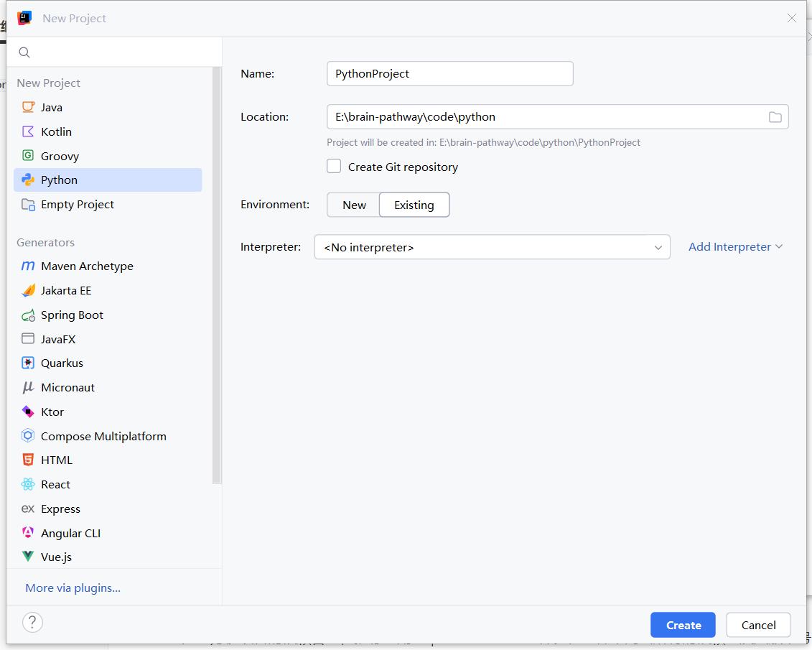Close the New Project dialog
This screenshot has width=812, height=650.
tap(792, 18)
